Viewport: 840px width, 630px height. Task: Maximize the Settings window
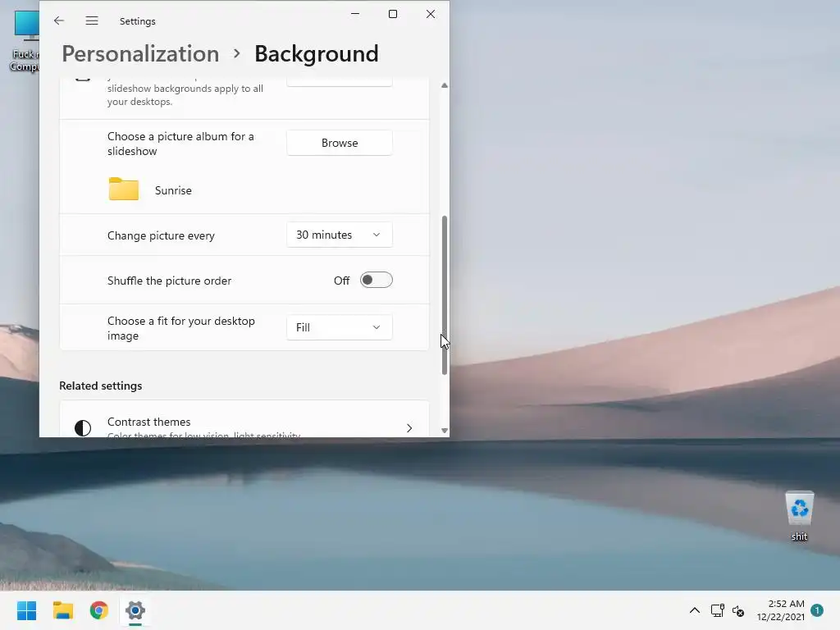[393, 14]
